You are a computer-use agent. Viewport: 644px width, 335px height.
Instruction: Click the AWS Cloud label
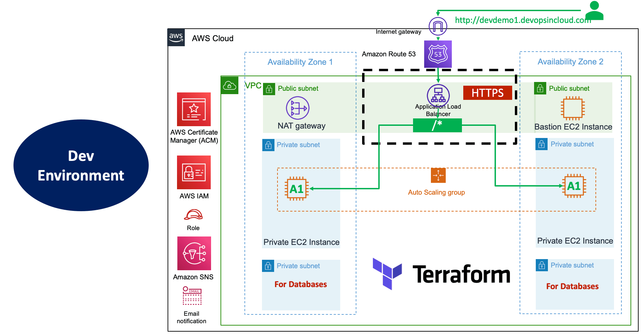[213, 38]
